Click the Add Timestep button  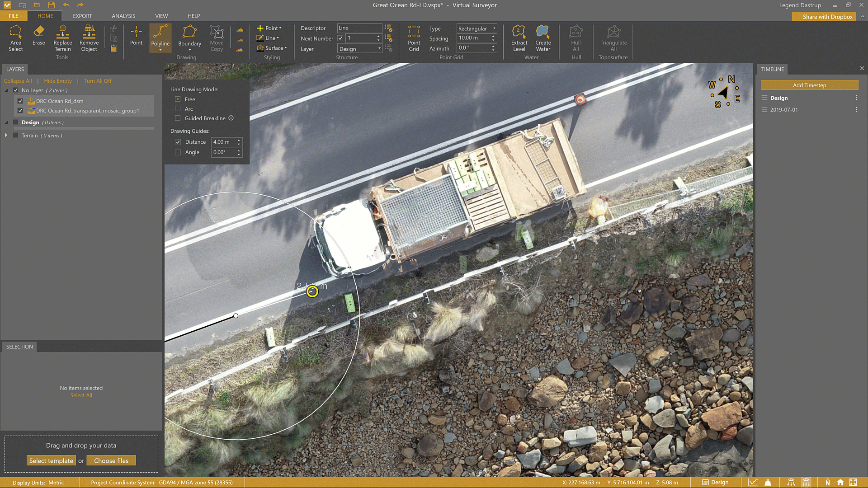click(809, 85)
